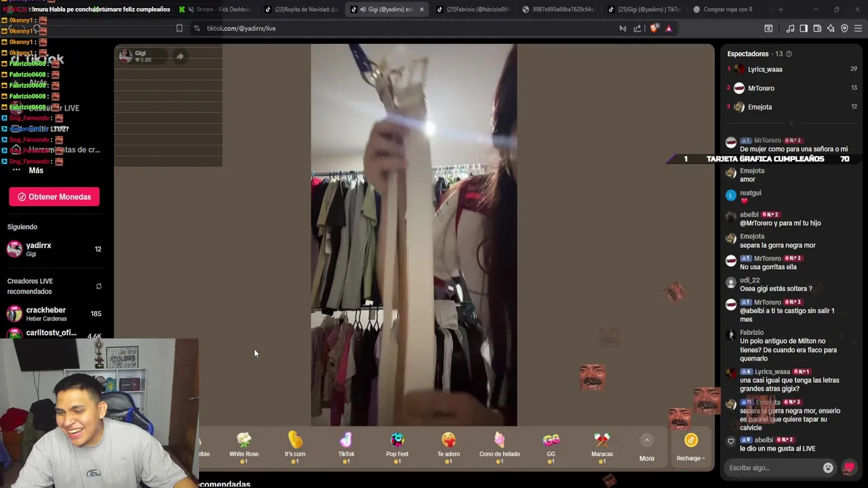
Task: Send the Maracas gift
Action: pos(602,447)
